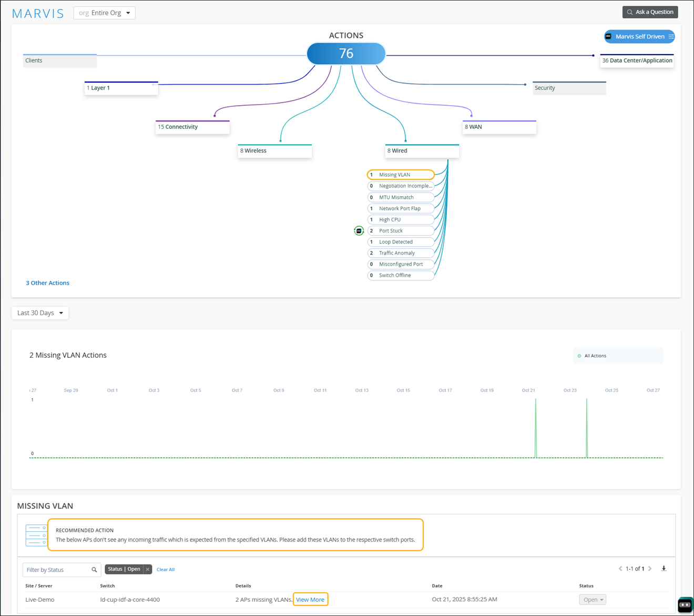This screenshot has height=616, width=694.
Task: Click the Site / Server column header
Action: tap(39, 586)
